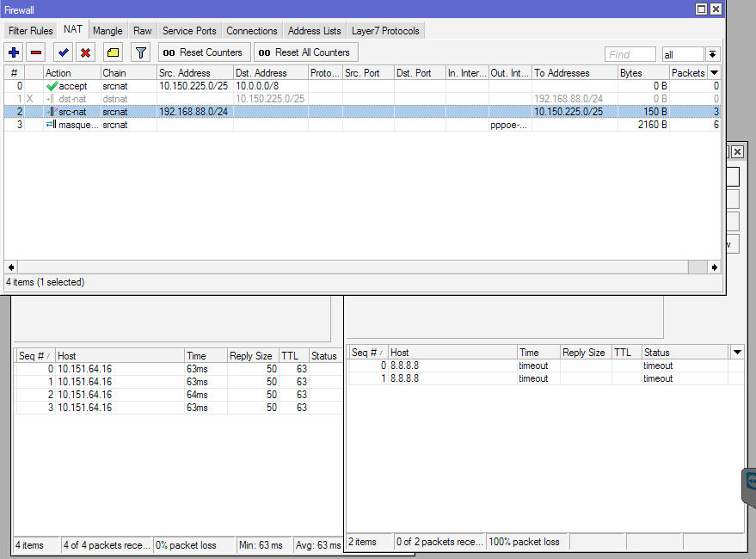Select ping row seq 2 with 64ms time
Viewport: 756px width, 559px height.
click(x=178, y=395)
